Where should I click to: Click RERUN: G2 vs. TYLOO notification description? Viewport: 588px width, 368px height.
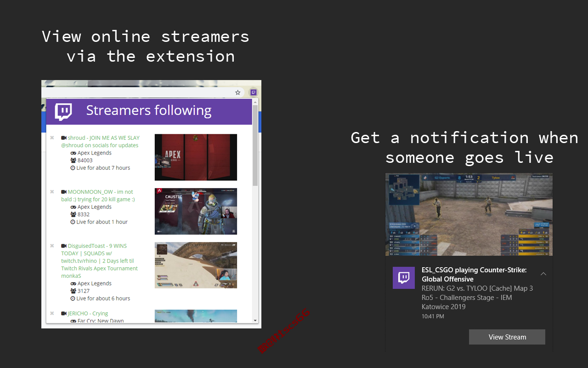point(477,297)
